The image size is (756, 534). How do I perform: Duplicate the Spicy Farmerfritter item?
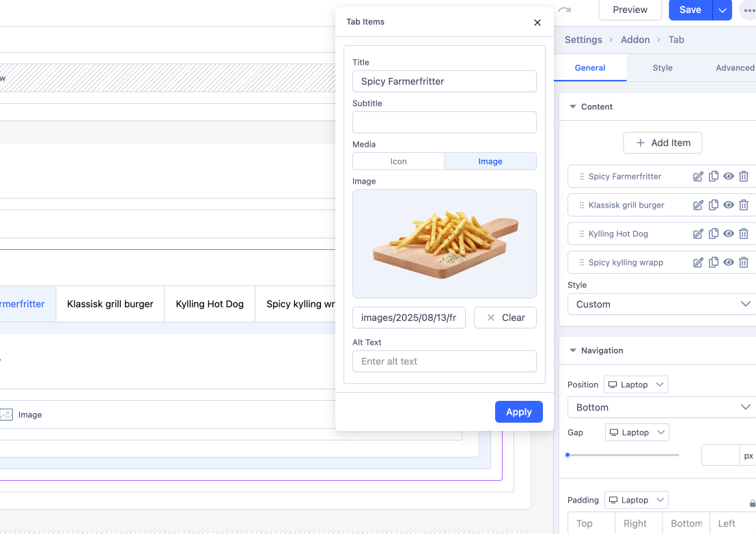714,176
